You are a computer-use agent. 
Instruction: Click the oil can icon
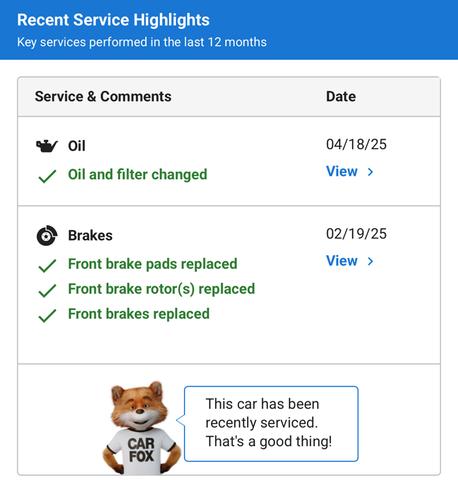[47, 146]
